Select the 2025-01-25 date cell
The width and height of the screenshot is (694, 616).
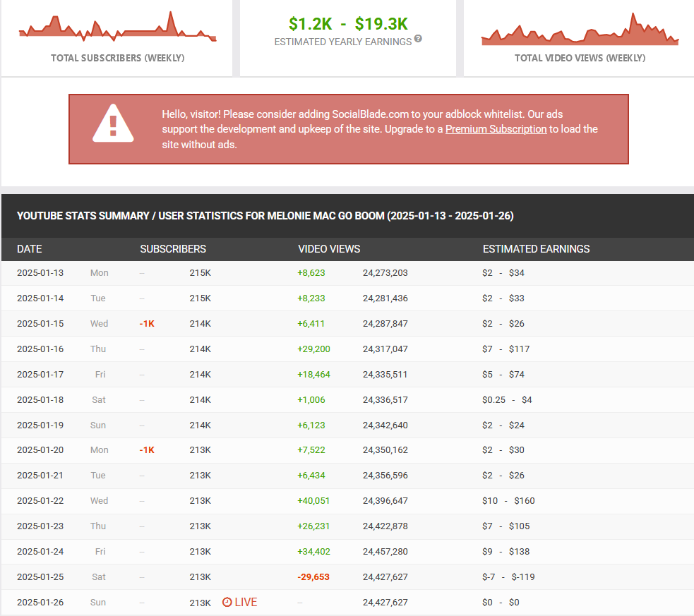40,576
